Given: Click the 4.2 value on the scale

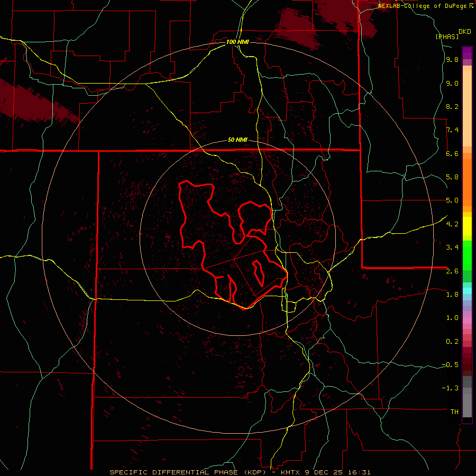Looking at the screenshot, I should 452,224.
